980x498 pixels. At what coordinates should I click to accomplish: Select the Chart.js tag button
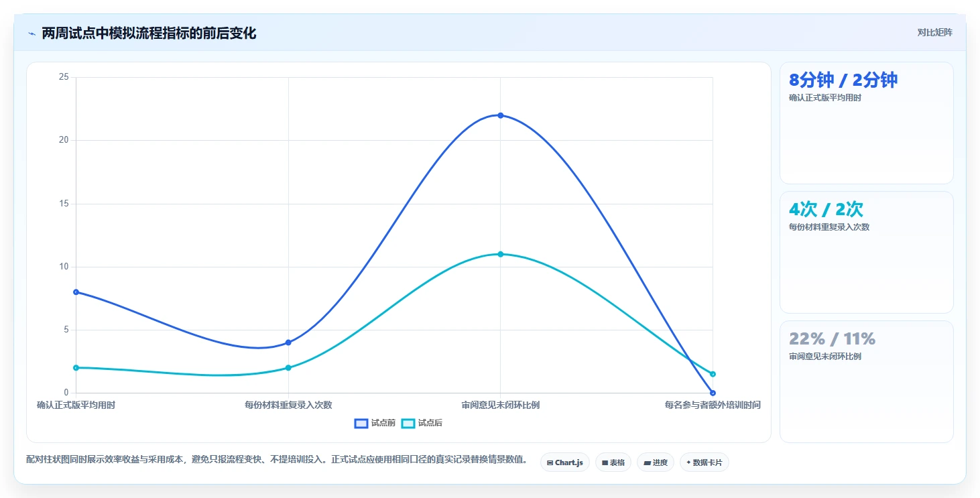click(x=565, y=462)
